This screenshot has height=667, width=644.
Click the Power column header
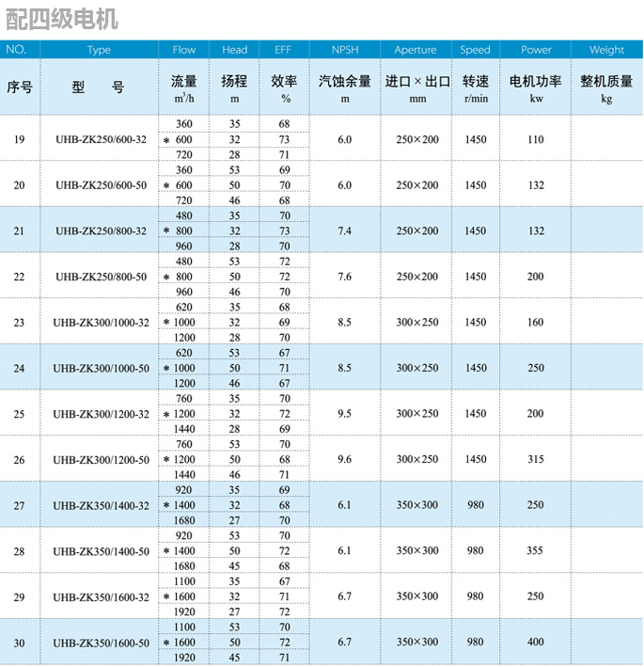[536, 50]
